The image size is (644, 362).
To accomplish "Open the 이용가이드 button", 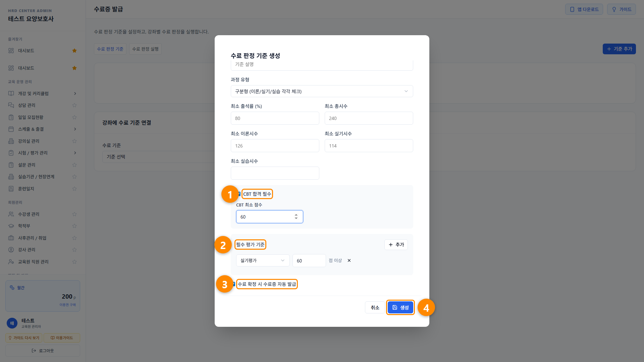I will [x=62, y=338].
